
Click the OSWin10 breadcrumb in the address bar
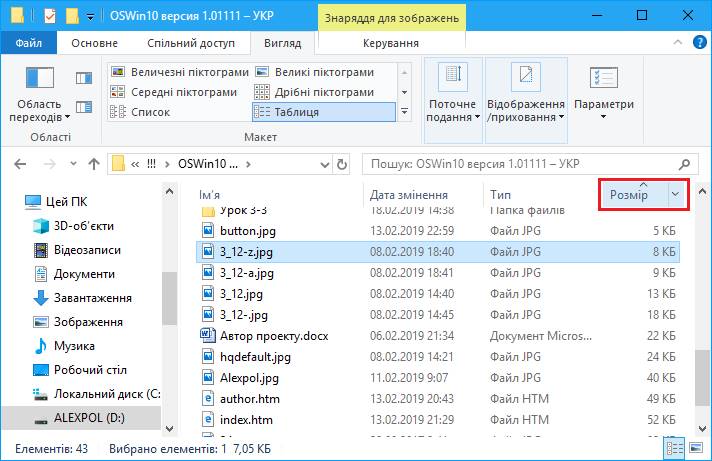click(x=208, y=164)
